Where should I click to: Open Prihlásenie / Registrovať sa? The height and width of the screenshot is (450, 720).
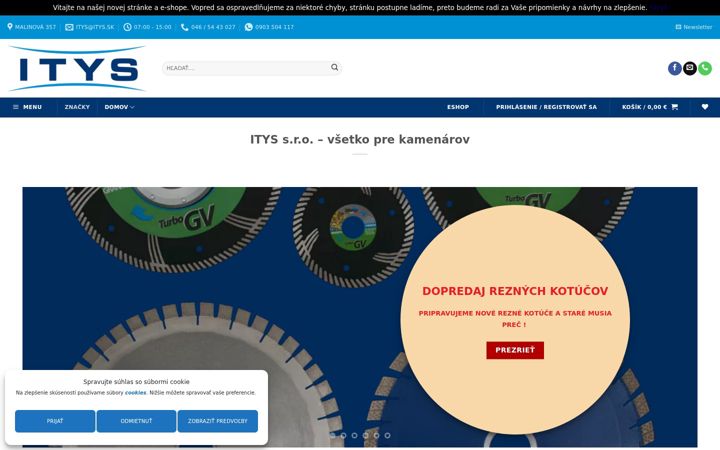(x=546, y=107)
